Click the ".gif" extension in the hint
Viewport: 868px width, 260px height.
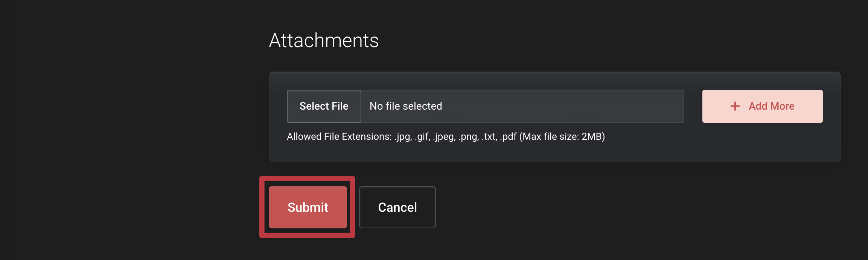click(x=422, y=136)
